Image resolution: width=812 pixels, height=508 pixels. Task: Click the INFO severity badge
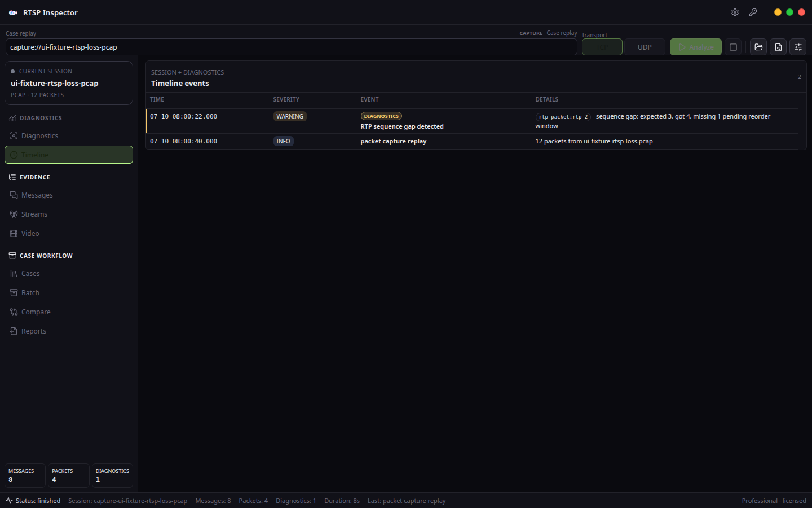[x=283, y=141]
